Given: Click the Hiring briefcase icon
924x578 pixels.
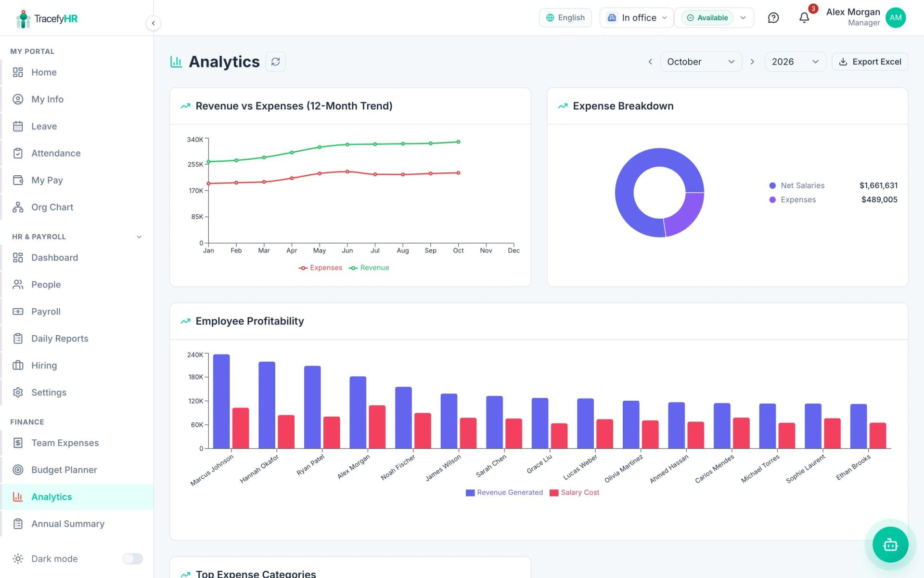Looking at the screenshot, I should click(18, 366).
